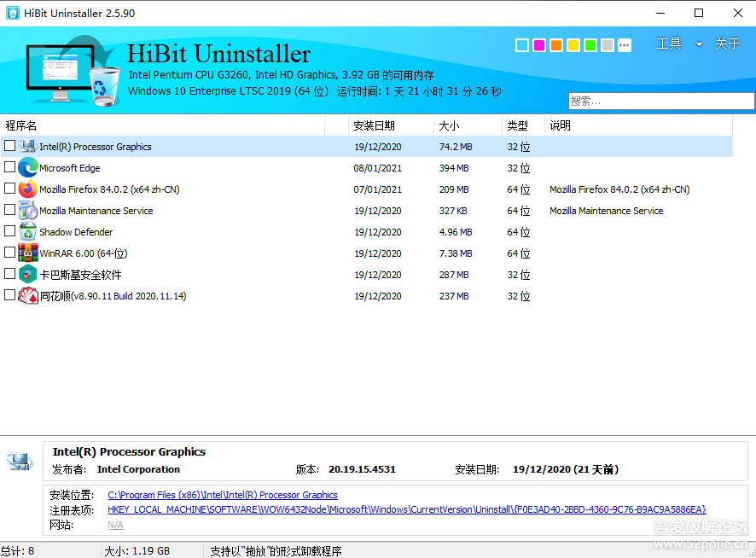756x558 pixels.
Task: Pick the orange theme color swatch
Action: (556, 45)
